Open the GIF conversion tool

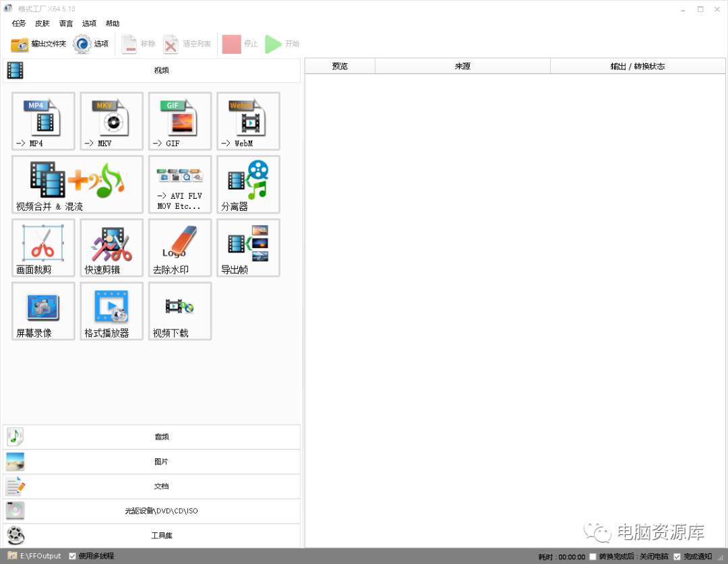(180, 121)
